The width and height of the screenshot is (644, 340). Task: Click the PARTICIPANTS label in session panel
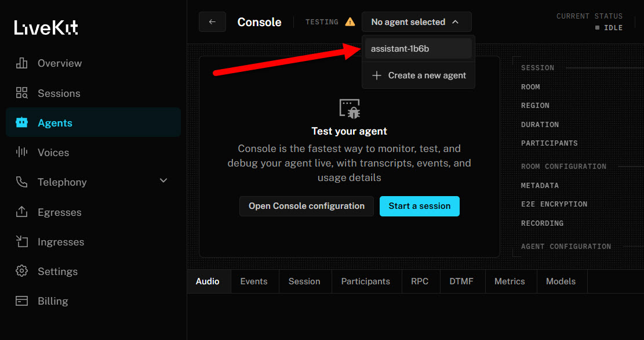click(x=549, y=143)
